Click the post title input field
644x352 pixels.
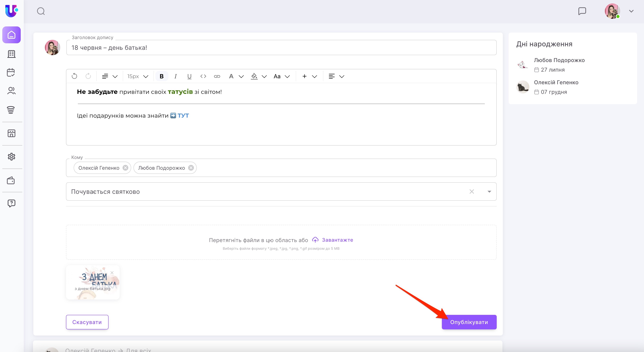[281, 47]
